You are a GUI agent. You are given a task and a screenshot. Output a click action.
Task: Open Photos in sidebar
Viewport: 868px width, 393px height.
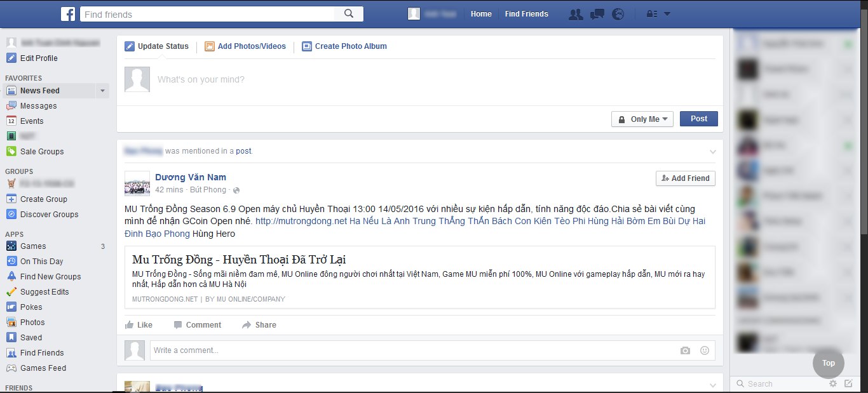pos(32,323)
